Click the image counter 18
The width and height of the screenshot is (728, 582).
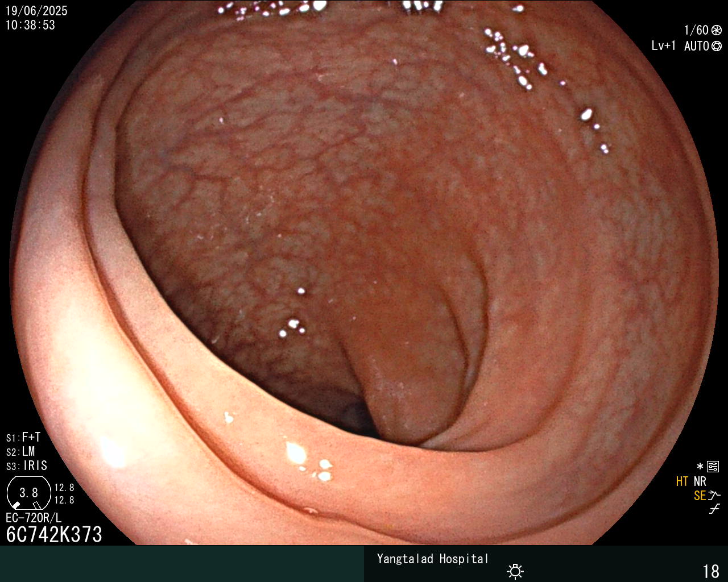pyautogui.click(x=711, y=571)
